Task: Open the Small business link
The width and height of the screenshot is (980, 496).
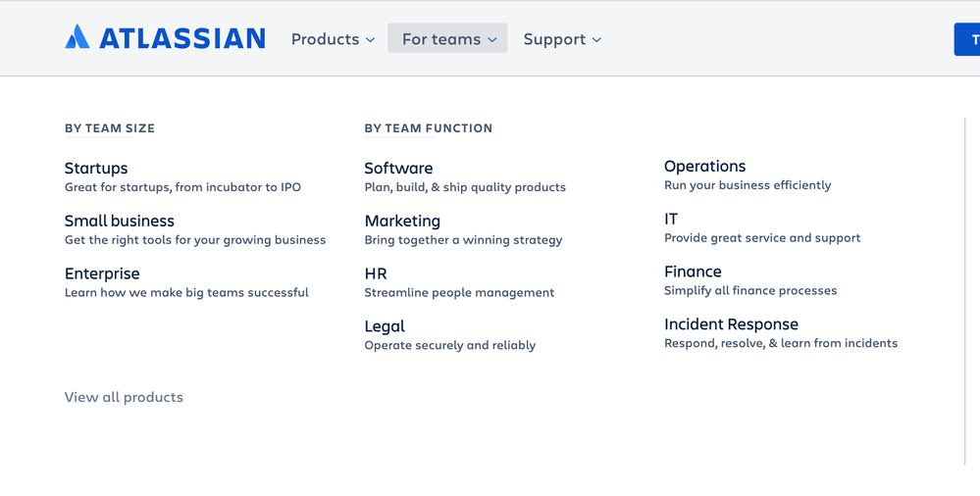Action: 120,221
